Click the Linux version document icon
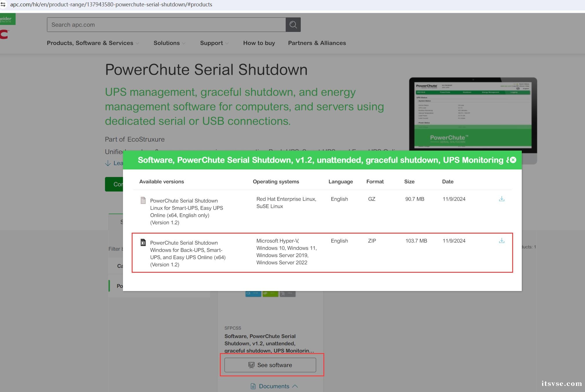The width and height of the screenshot is (585, 392). [143, 200]
